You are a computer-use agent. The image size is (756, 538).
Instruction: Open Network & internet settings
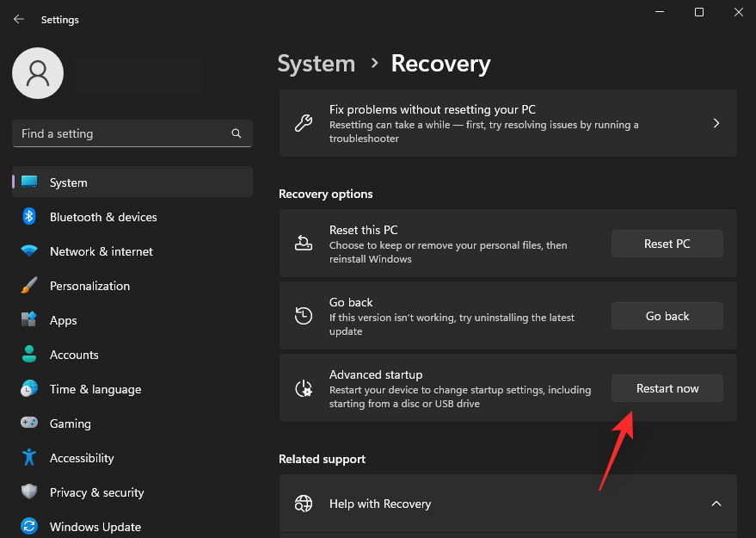101,251
